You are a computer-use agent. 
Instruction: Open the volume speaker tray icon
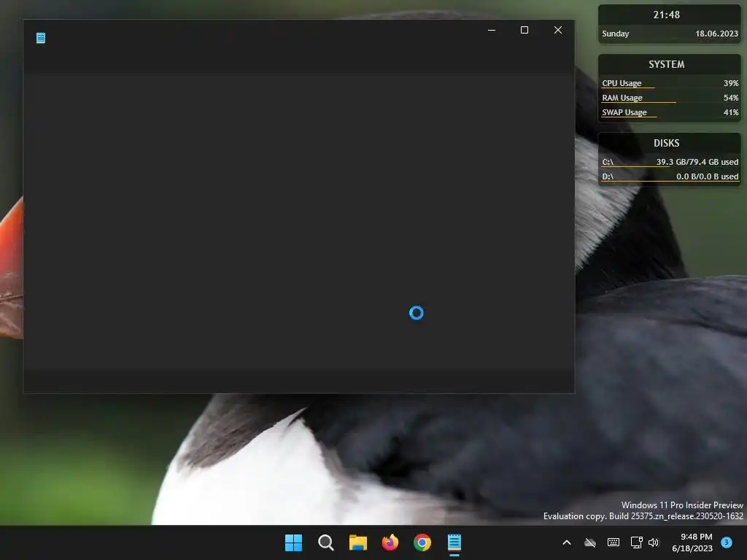(654, 542)
